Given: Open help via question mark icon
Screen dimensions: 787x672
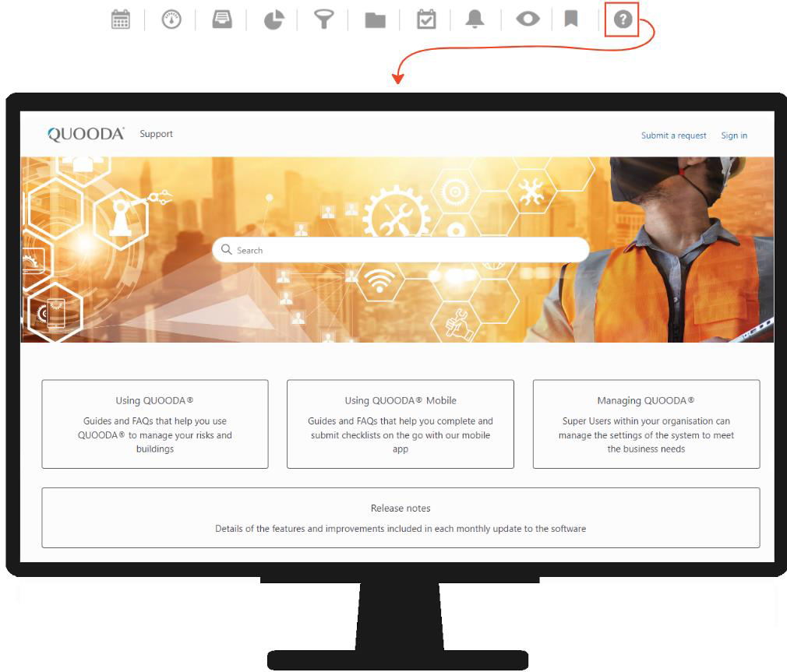Looking at the screenshot, I should [623, 19].
